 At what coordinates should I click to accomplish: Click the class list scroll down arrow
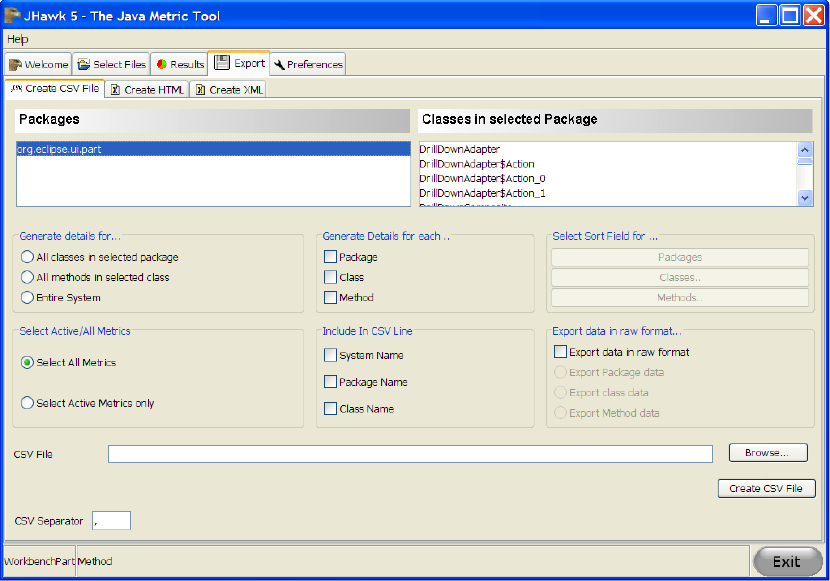[x=805, y=198]
